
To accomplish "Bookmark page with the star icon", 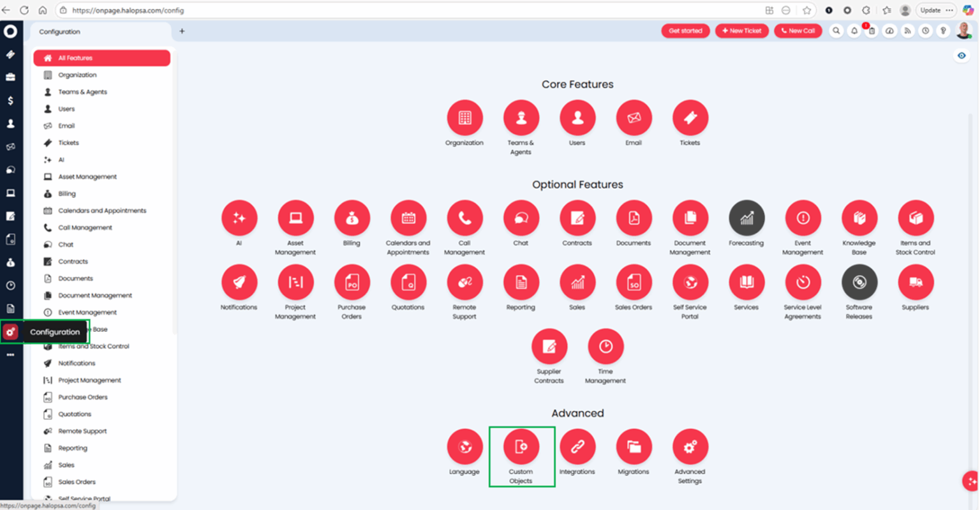I will pos(806,10).
